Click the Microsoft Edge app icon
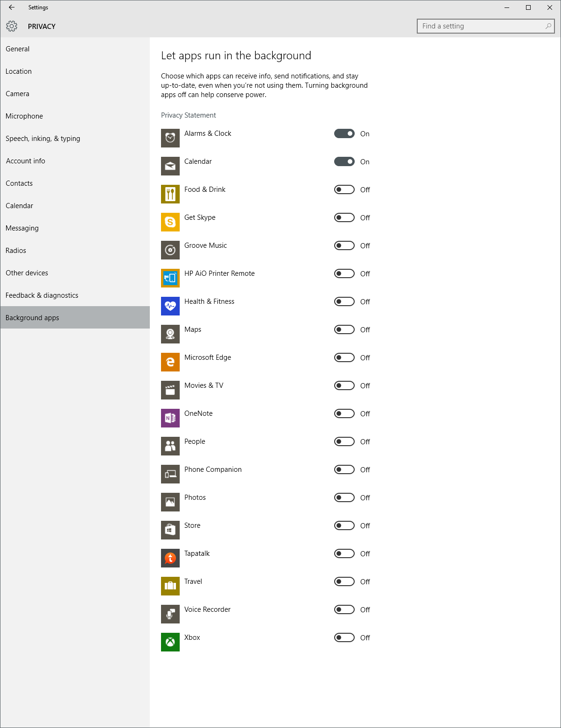561x728 pixels. 170,362
